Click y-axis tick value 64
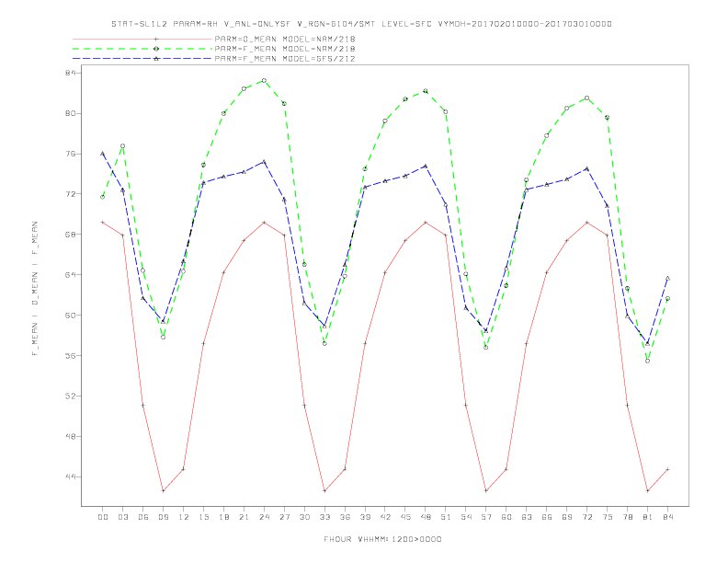 [72, 274]
